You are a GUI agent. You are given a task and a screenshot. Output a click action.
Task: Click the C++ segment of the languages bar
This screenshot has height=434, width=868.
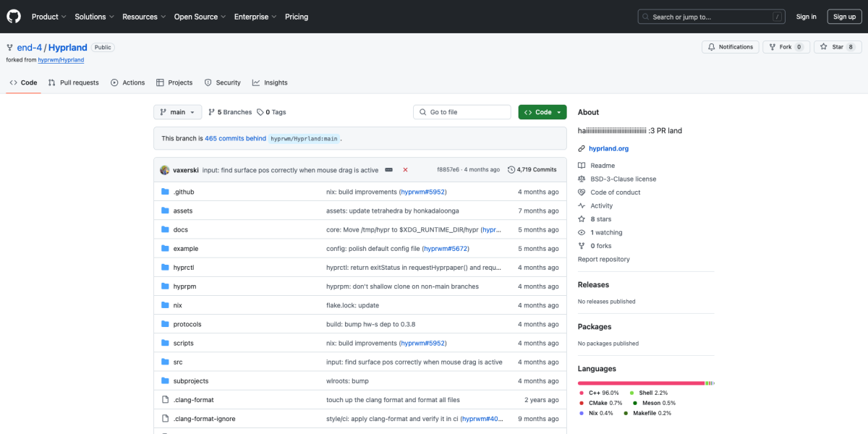[640, 383]
